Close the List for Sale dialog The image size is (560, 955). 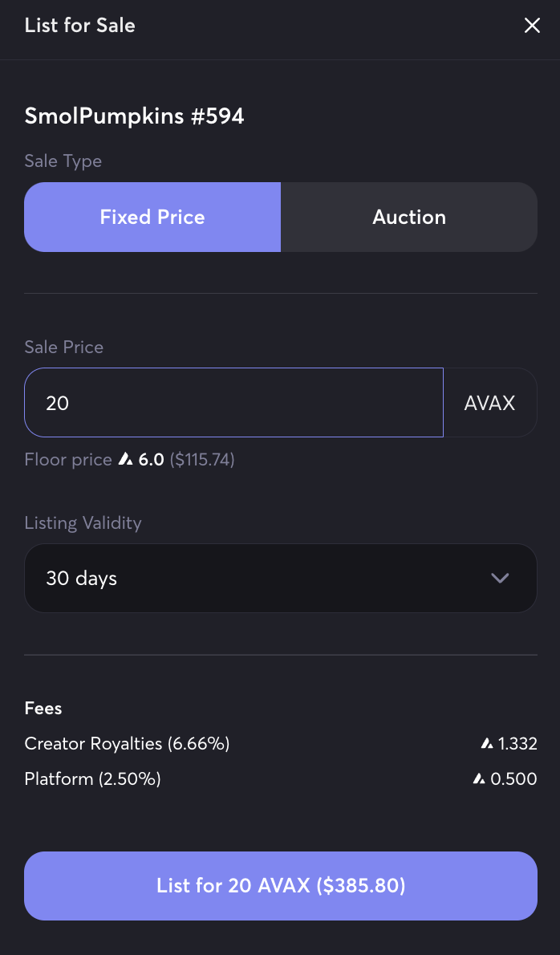click(532, 26)
